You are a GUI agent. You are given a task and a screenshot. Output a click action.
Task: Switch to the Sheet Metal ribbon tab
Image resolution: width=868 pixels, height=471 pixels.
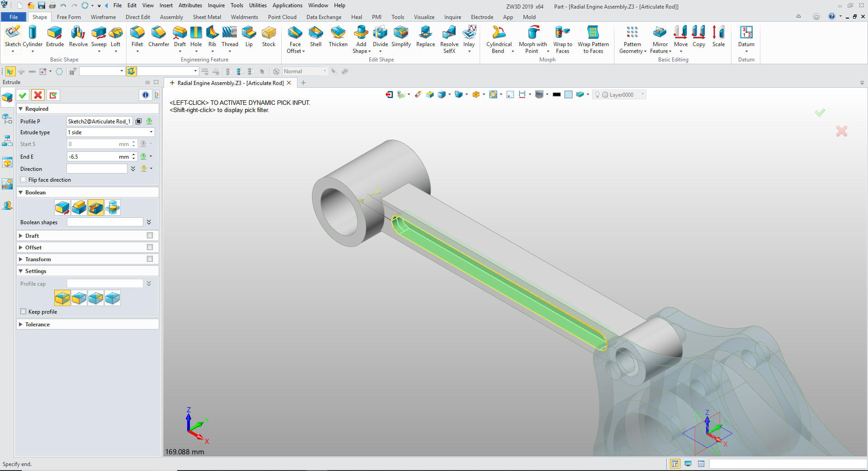[207, 17]
